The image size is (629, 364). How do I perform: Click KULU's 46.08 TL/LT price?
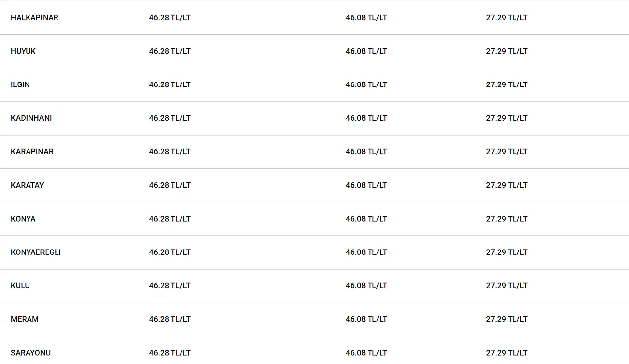367,285
